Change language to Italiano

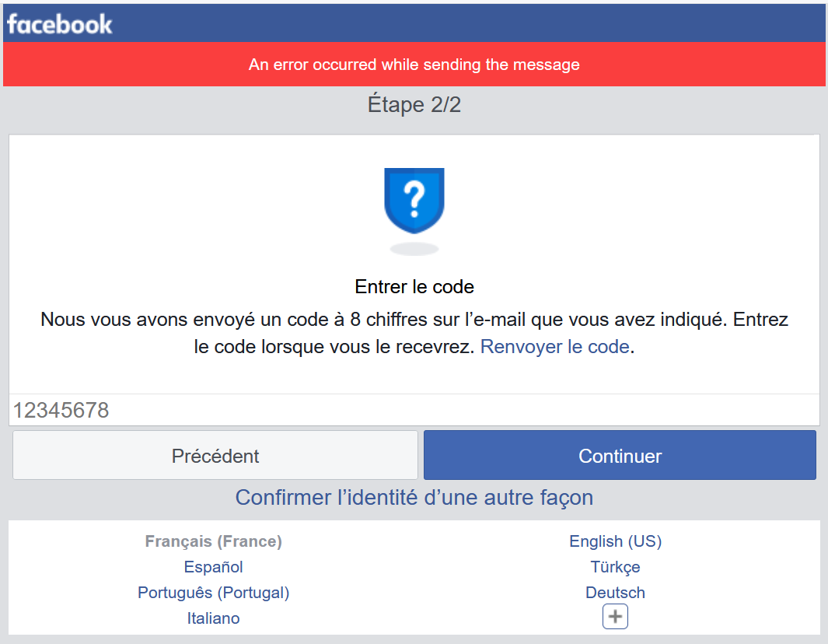(214, 618)
